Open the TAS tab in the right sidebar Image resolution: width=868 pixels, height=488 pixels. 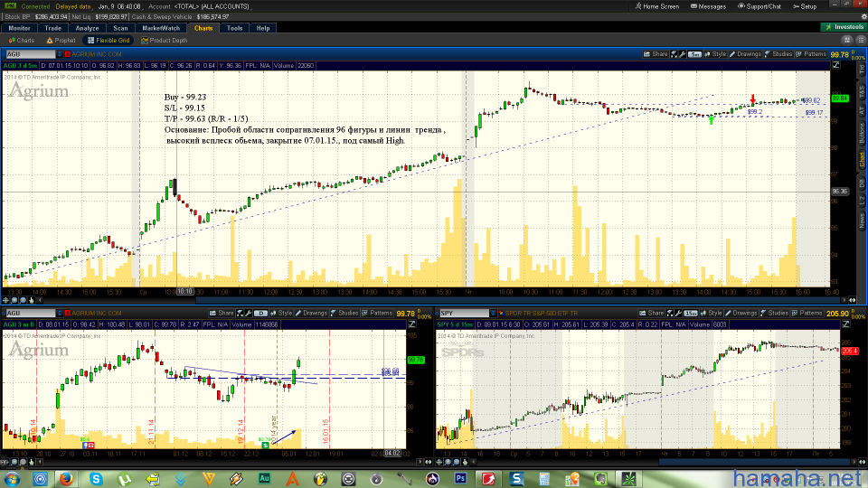coord(862,90)
